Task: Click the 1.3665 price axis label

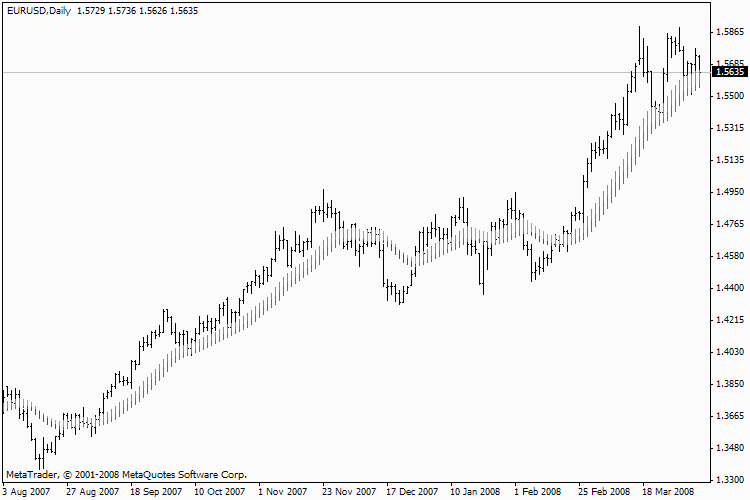Action: click(729, 416)
